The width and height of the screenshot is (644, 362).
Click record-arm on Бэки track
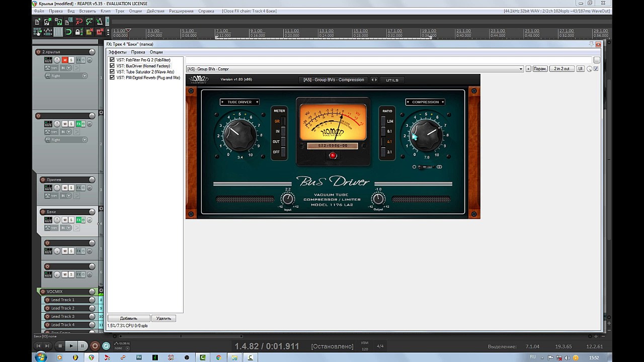click(43, 212)
